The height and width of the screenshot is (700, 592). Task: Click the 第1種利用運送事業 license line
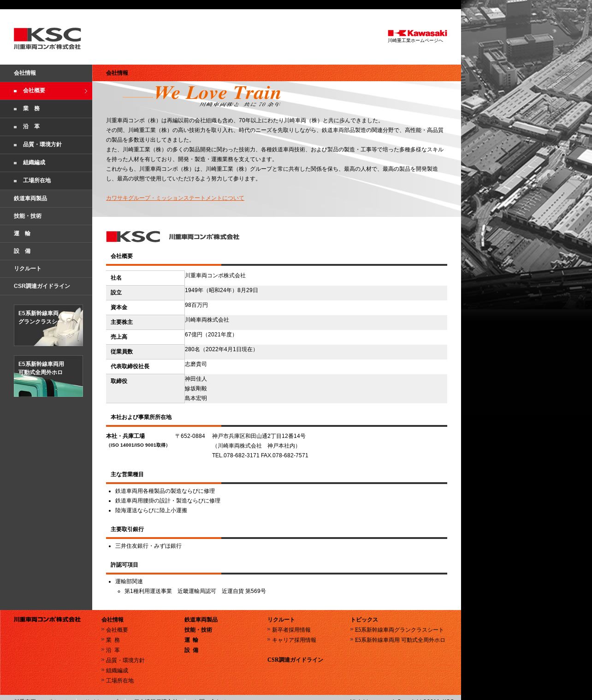(195, 591)
